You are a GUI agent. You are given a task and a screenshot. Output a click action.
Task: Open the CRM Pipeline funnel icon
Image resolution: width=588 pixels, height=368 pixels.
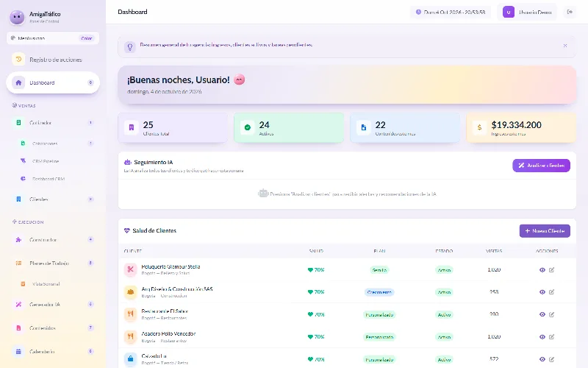(x=23, y=161)
